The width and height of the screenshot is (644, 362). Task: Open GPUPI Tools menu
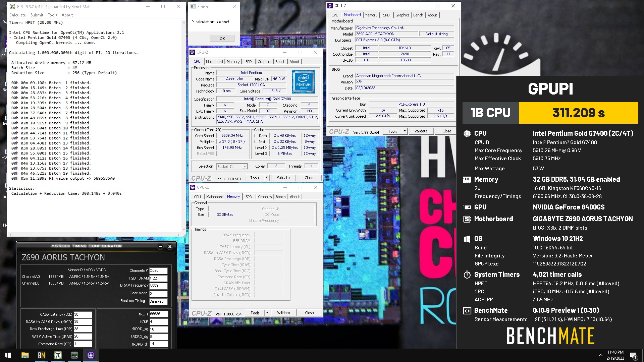[x=52, y=15]
